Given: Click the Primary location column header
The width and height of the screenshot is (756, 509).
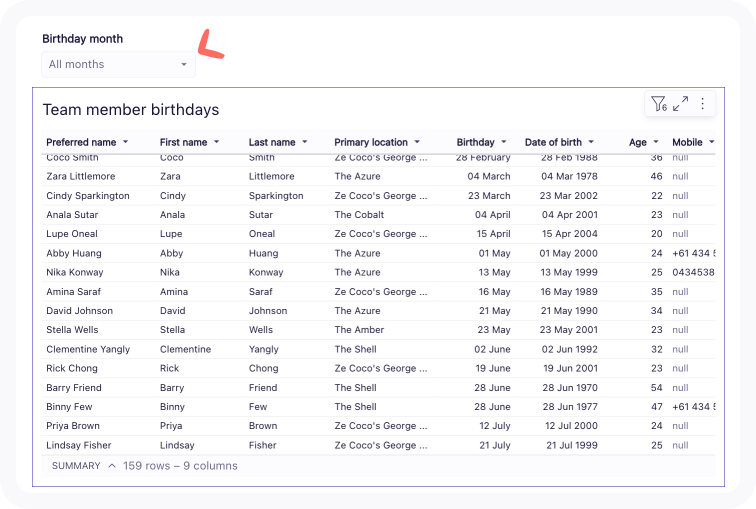Looking at the screenshot, I should [371, 142].
